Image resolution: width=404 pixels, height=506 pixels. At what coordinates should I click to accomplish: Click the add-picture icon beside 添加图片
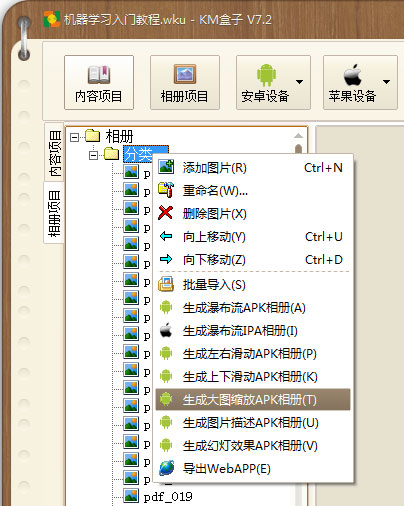click(x=166, y=167)
